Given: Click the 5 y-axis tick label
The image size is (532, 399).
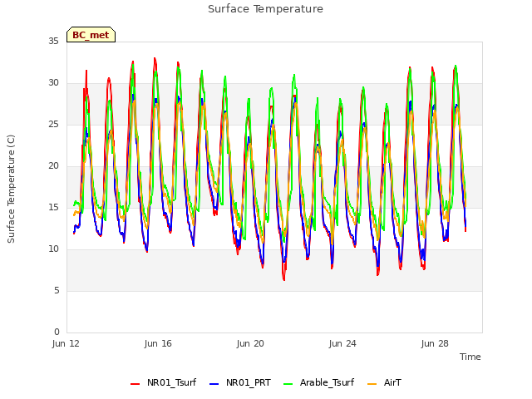Looking at the screenshot, I should pyautogui.click(x=57, y=290).
